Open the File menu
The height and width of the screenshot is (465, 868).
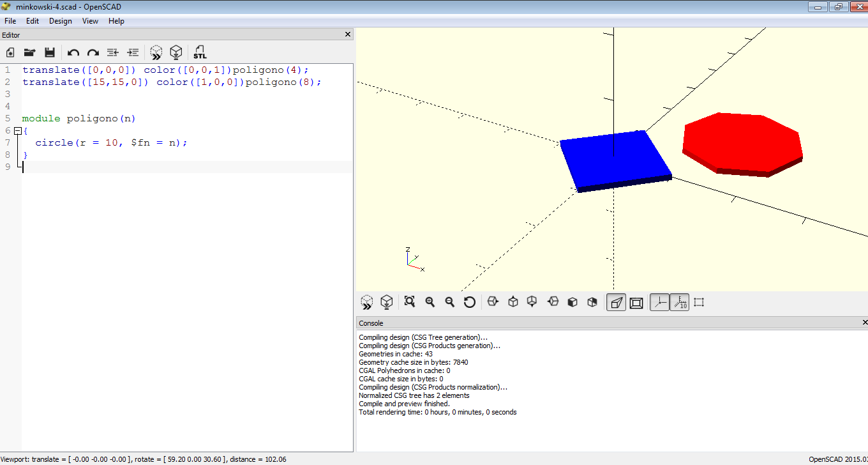coord(10,21)
